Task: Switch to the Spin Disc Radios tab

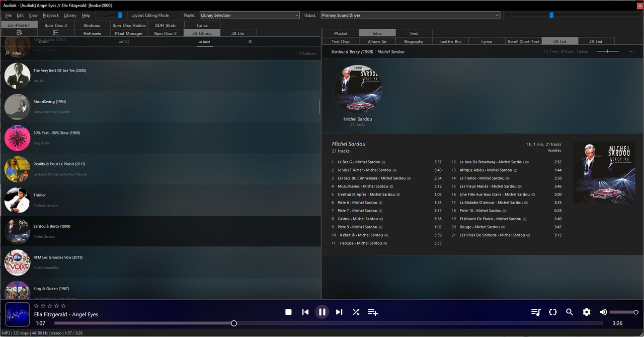Action: pyautogui.click(x=129, y=25)
